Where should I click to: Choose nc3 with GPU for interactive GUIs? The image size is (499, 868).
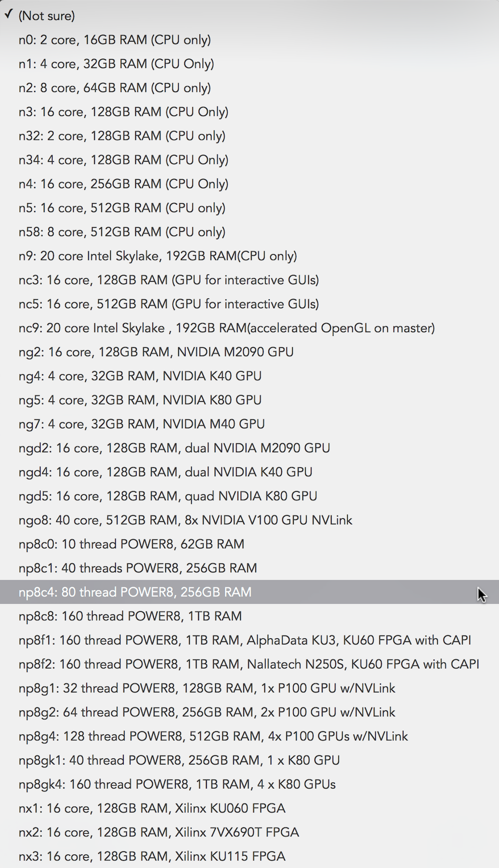[249, 280]
